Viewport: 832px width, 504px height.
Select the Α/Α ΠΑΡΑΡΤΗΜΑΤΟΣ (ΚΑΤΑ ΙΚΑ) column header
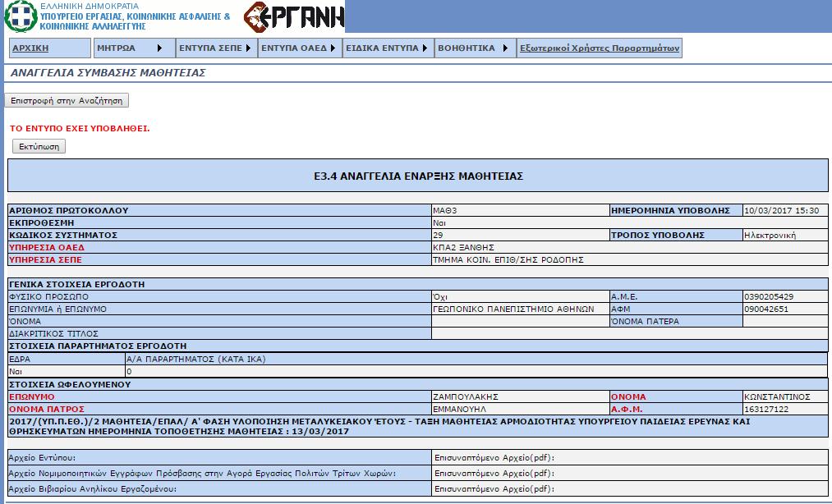point(195,360)
